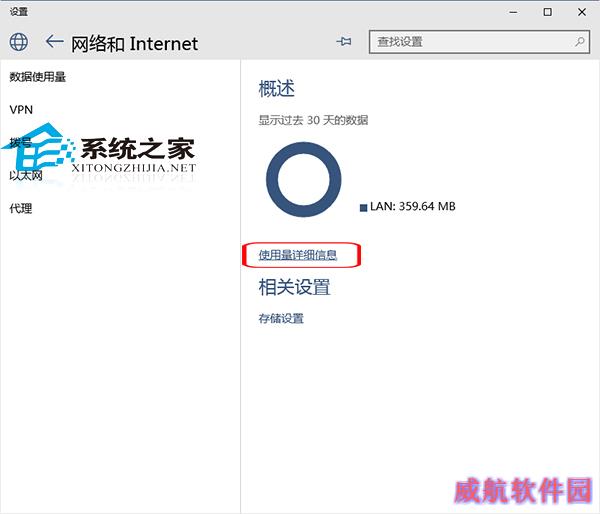The width and height of the screenshot is (600, 514).
Task: Click the 相关设置 heading
Action: click(x=294, y=287)
